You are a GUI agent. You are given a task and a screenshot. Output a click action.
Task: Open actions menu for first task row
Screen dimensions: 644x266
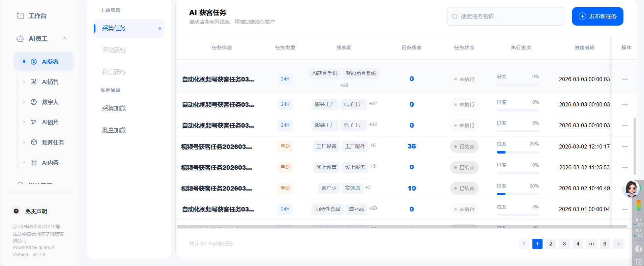[625, 79]
